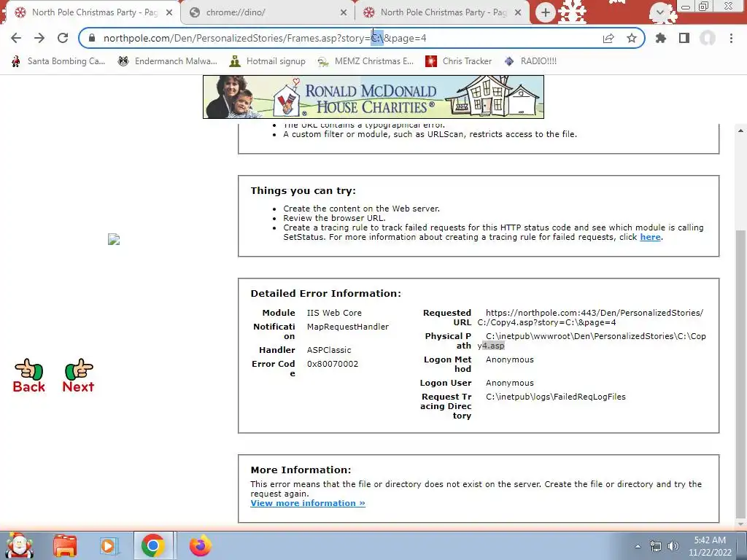The height and width of the screenshot is (560, 747).
Task: Click scrollbar up arrow
Action: pos(740,131)
